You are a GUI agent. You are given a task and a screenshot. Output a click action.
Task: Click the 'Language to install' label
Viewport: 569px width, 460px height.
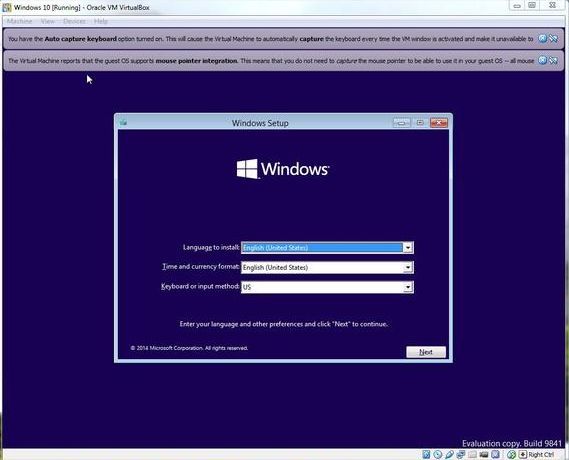tap(211, 247)
